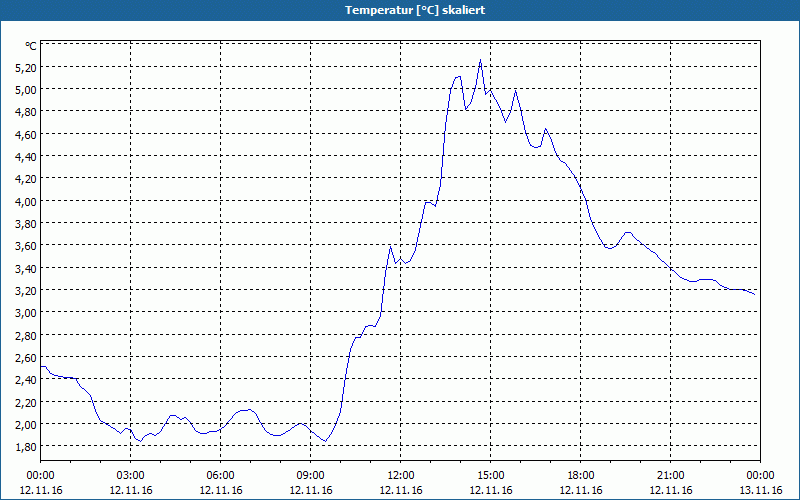Image resolution: width=800 pixels, height=500 pixels.
Task: Click the chart title 'Temperatur [°C] skaliert'
Action: coord(415,10)
